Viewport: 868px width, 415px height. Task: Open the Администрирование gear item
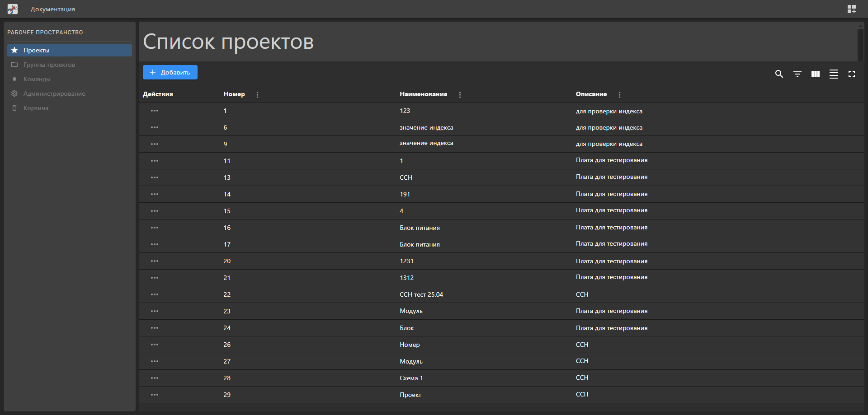point(54,93)
